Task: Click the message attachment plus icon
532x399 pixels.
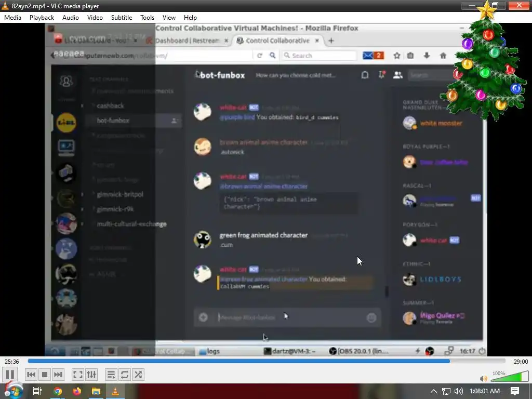Action: pos(203,317)
